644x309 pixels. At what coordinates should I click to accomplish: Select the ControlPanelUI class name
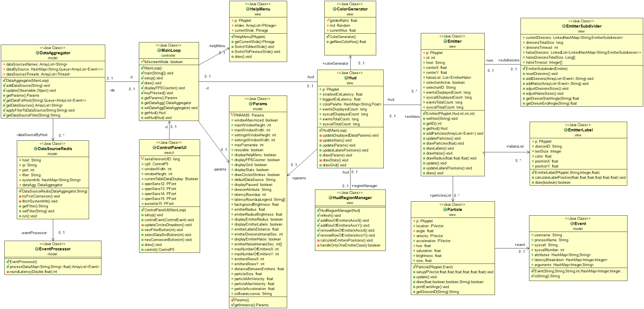pos(171,148)
